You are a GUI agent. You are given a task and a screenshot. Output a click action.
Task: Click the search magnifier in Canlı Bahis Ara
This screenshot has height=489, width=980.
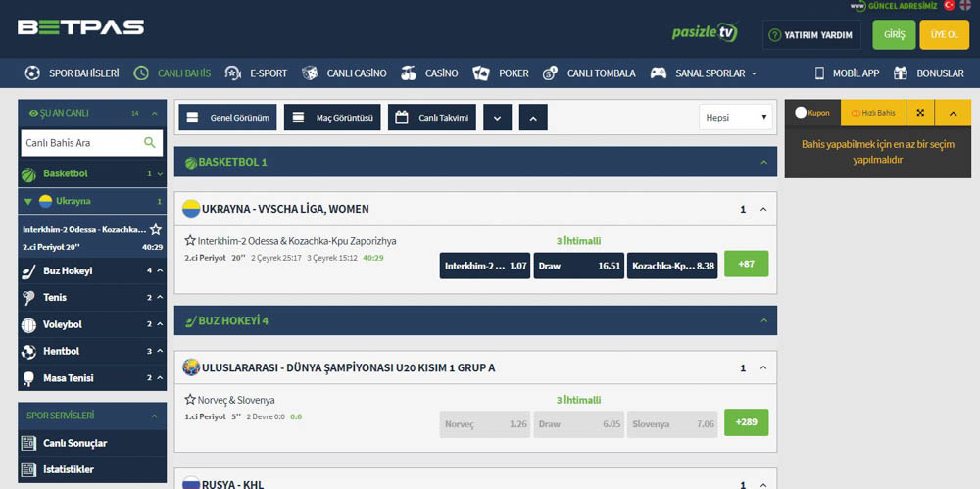click(150, 143)
